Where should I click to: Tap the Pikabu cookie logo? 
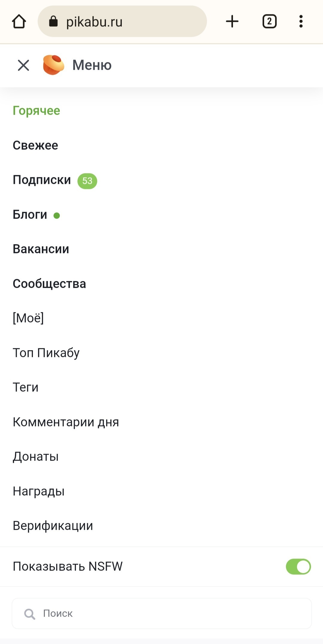click(54, 65)
